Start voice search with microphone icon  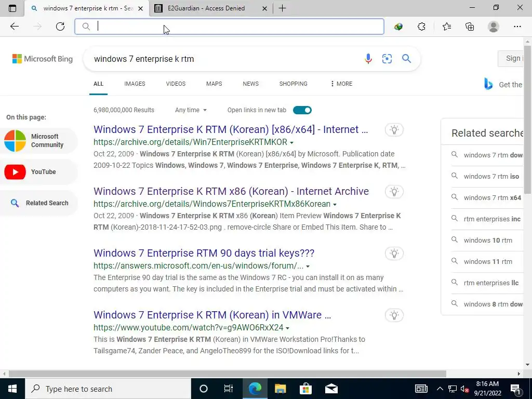tap(368, 59)
